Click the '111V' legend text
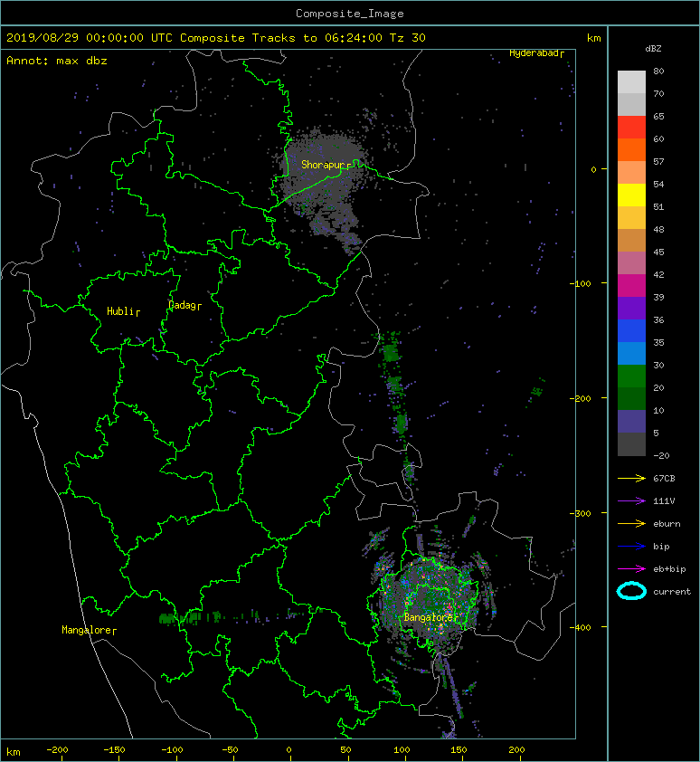This screenshot has width=700, height=762. coord(664,501)
